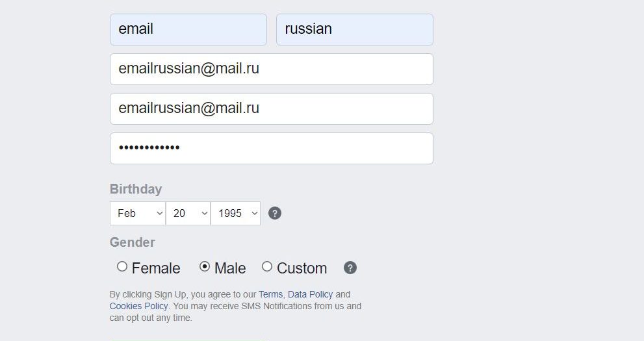Focus the masked password field

pyautogui.click(x=272, y=149)
